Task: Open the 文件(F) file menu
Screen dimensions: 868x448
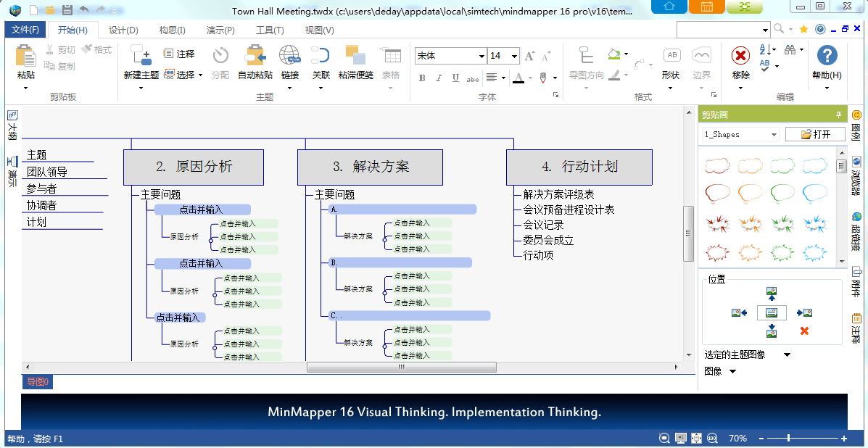Action: coord(25,30)
